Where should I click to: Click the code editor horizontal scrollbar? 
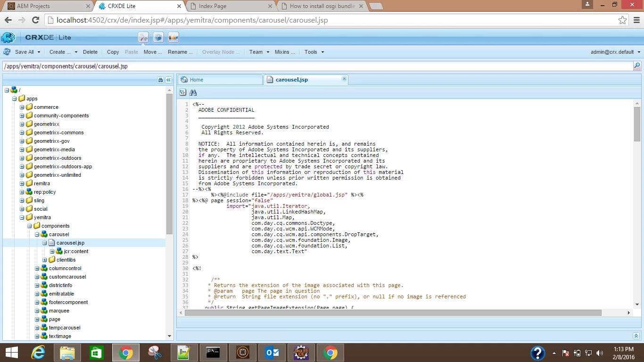click(393, 313)
